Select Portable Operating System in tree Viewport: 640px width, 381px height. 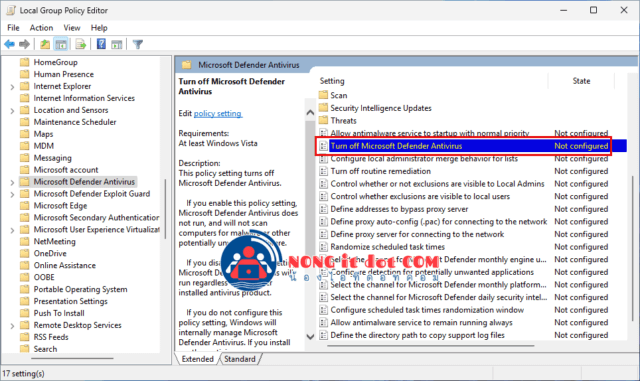tap(80, 289)
